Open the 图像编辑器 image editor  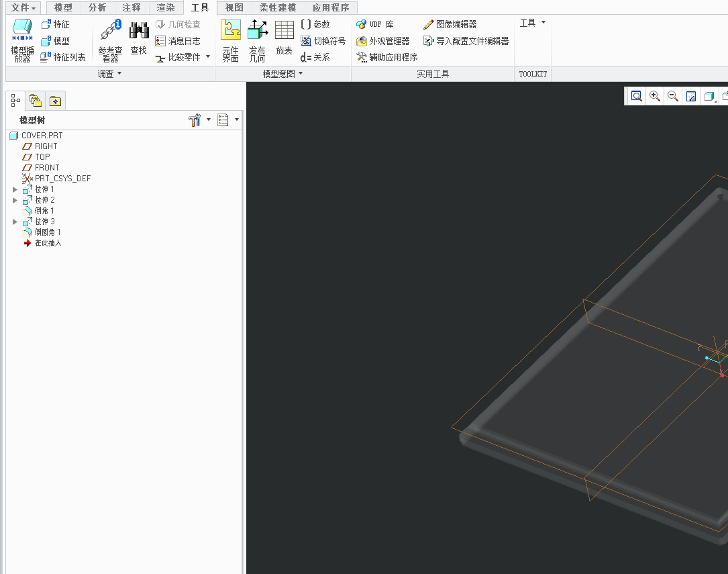coord(450,24)
